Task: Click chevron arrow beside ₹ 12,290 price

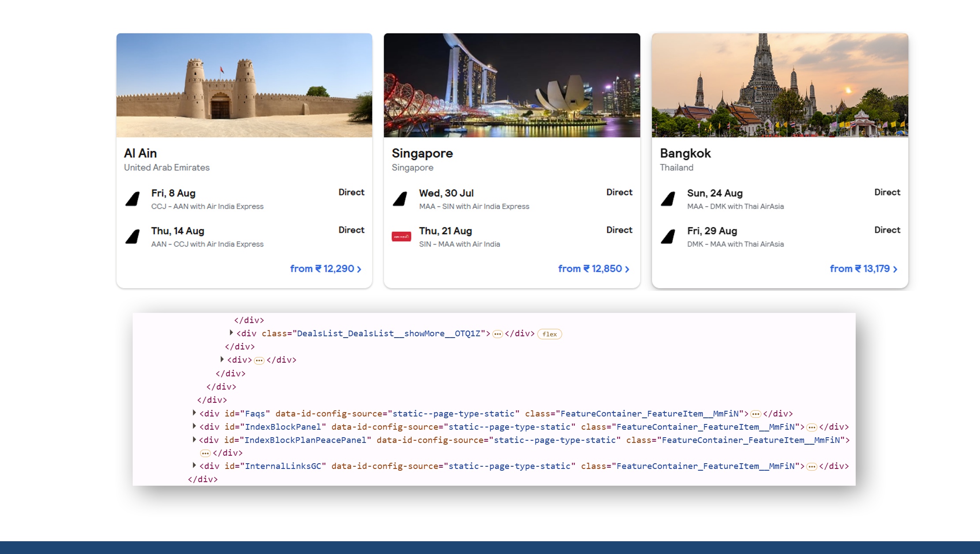Action: (359, 269)
